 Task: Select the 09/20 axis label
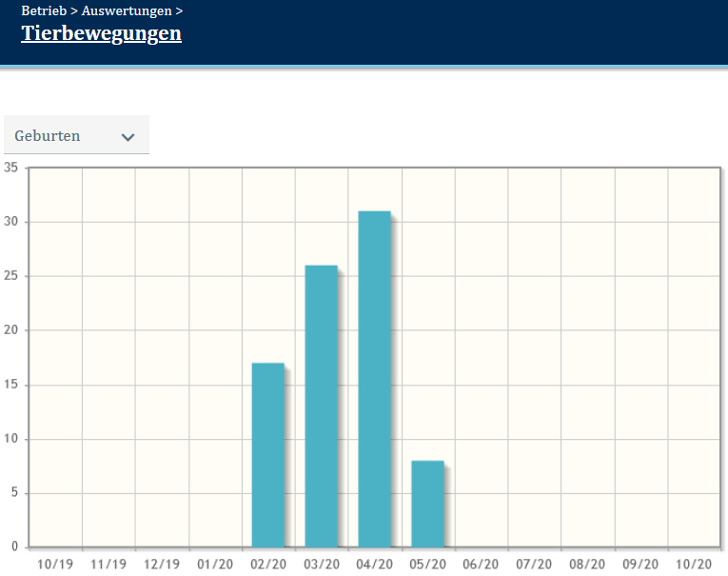coord(641,564)
